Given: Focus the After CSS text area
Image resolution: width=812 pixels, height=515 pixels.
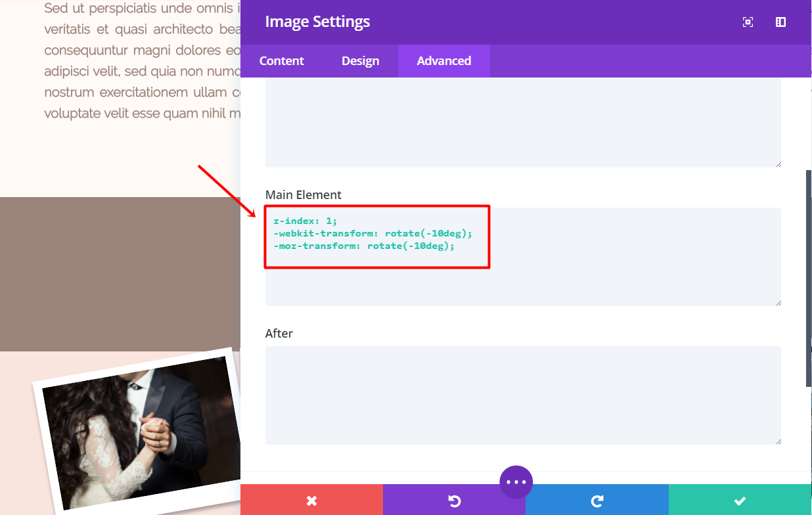Looking at the screenshot, I should (523, 395).
